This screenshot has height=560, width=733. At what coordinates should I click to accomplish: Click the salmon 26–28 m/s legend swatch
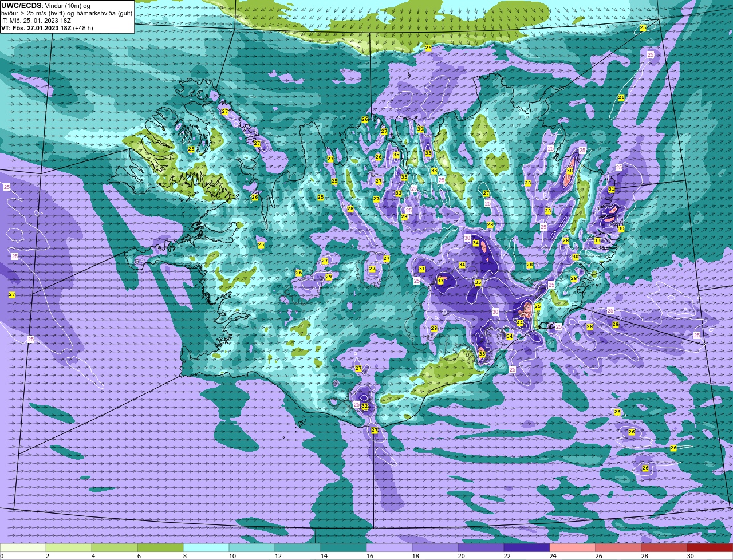pos(618,548)
